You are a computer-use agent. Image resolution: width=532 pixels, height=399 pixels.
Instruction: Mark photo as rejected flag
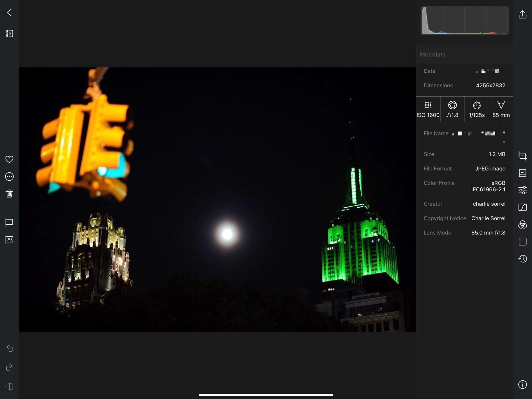tap(9, 240)
